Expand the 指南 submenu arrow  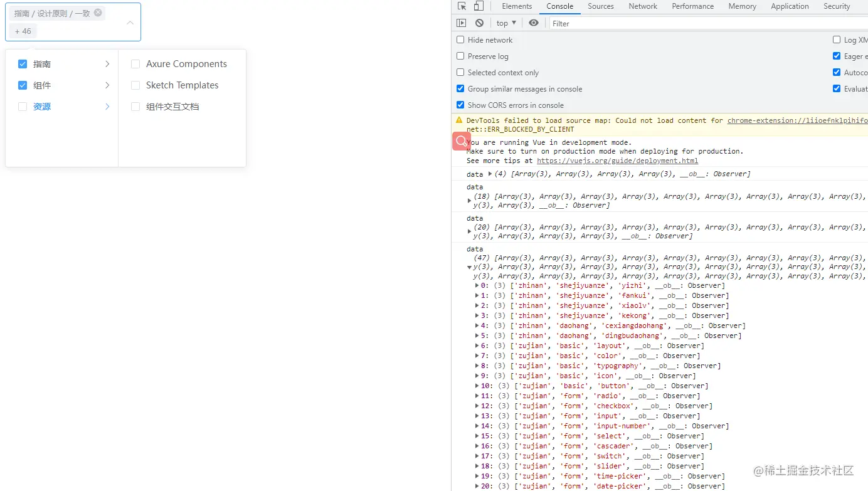pos(107,64)
